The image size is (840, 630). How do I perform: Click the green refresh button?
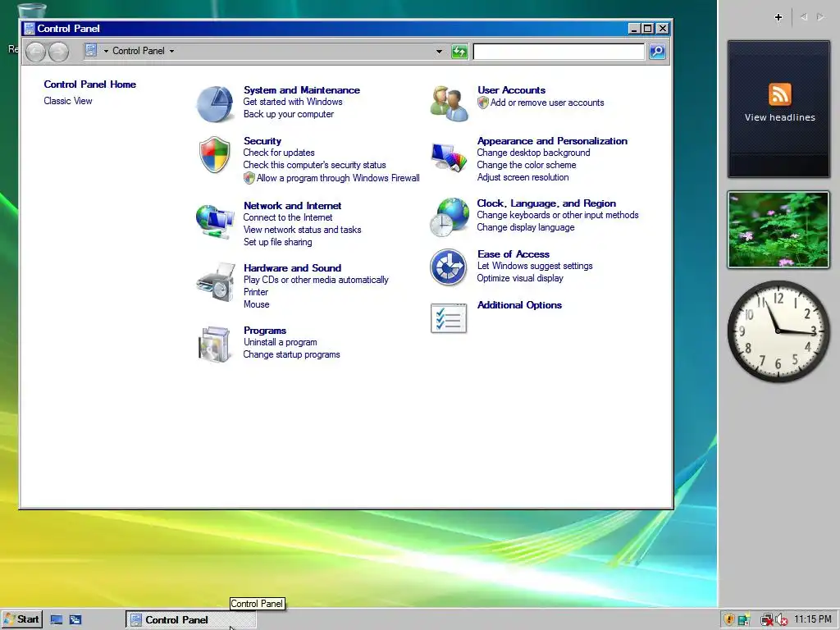459,52
